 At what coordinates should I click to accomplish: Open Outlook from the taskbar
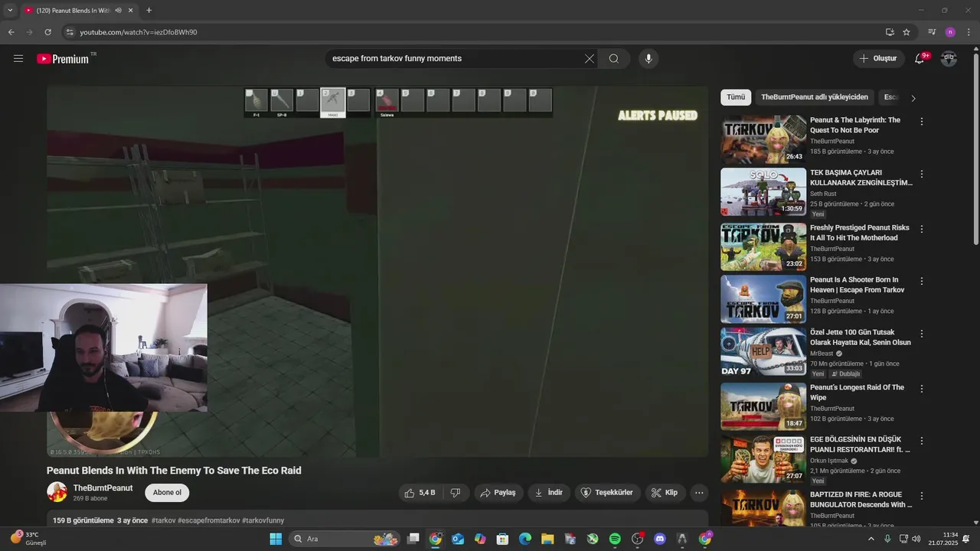point(458,539)
